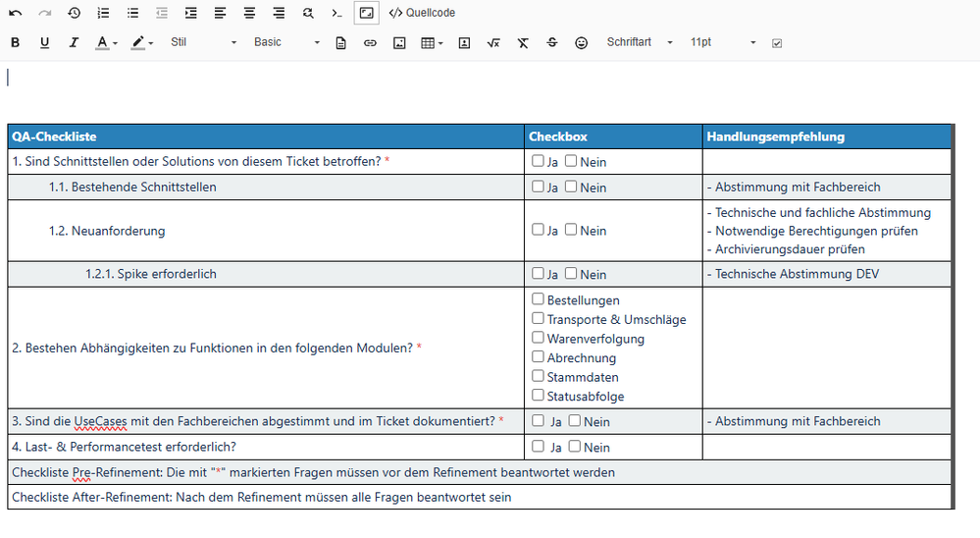Click the QA-Checkliste header cell
The width and height of the screenshot is (980, 538).
[x=266, y=136]
